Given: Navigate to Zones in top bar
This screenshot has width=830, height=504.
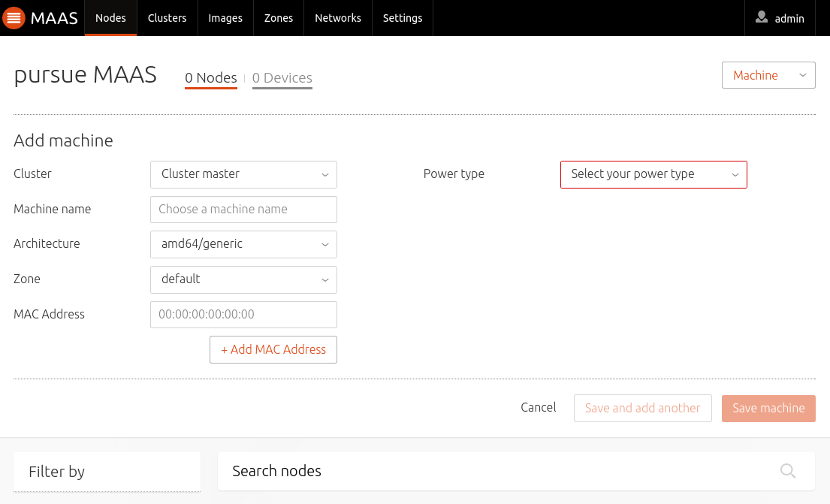Looking at the screenshot, I should [x=279, y=18].
